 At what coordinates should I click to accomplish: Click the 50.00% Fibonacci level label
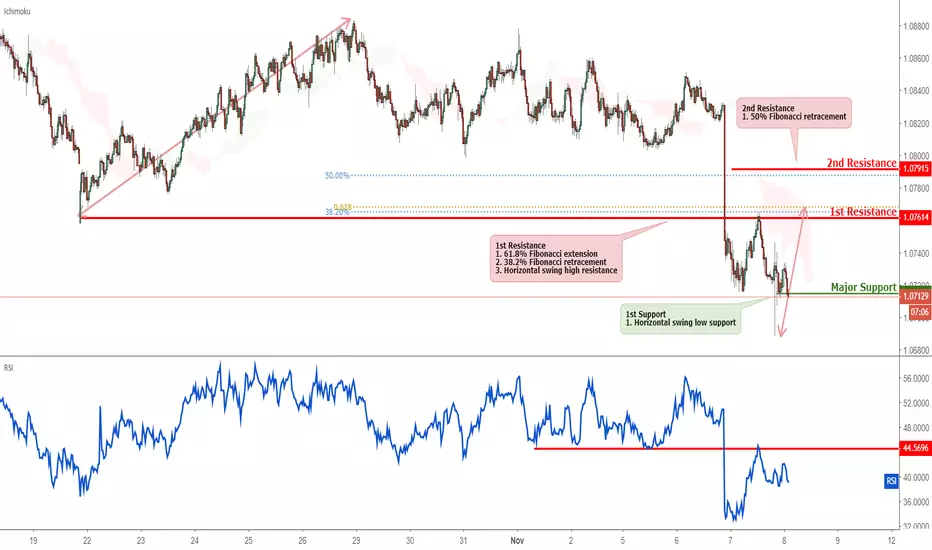click(x=337, y=175)
